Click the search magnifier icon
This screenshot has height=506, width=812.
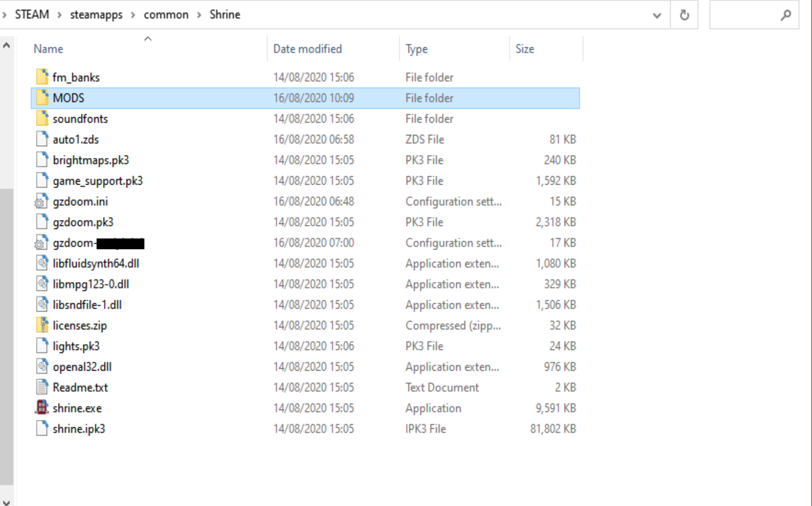(786, 15)
